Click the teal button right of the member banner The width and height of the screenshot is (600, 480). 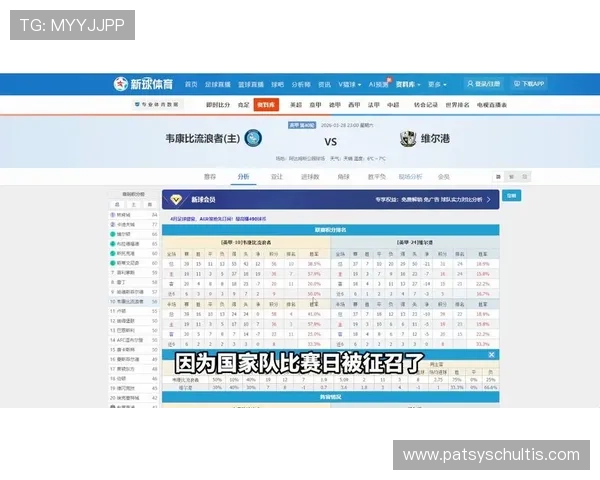point(512,196)
